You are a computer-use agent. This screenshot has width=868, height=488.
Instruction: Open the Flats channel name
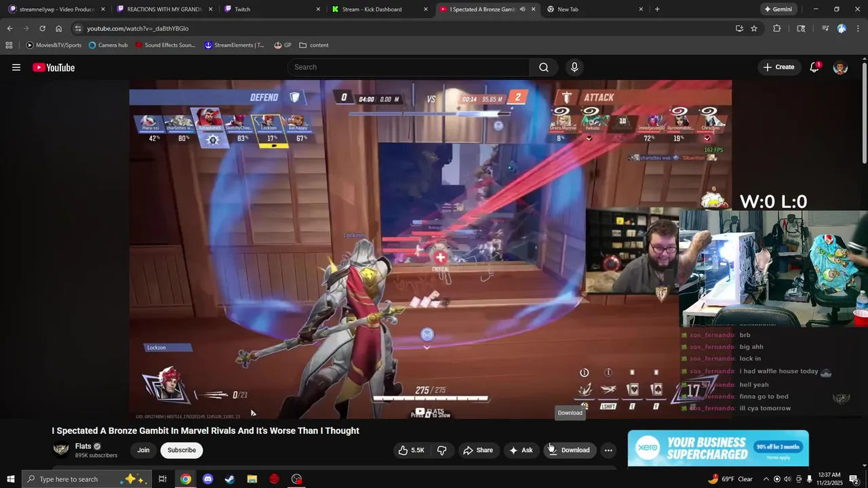[x=83, y=446]
